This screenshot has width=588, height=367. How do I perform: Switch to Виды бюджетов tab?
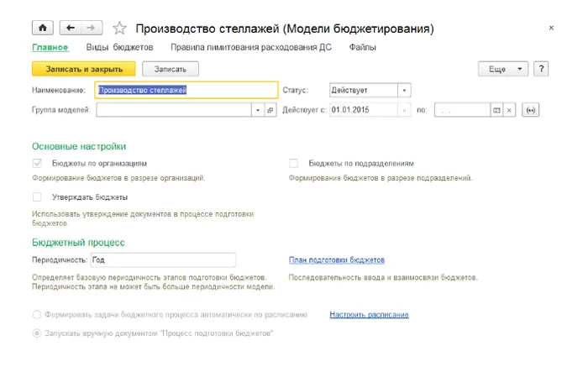[119, 48]
